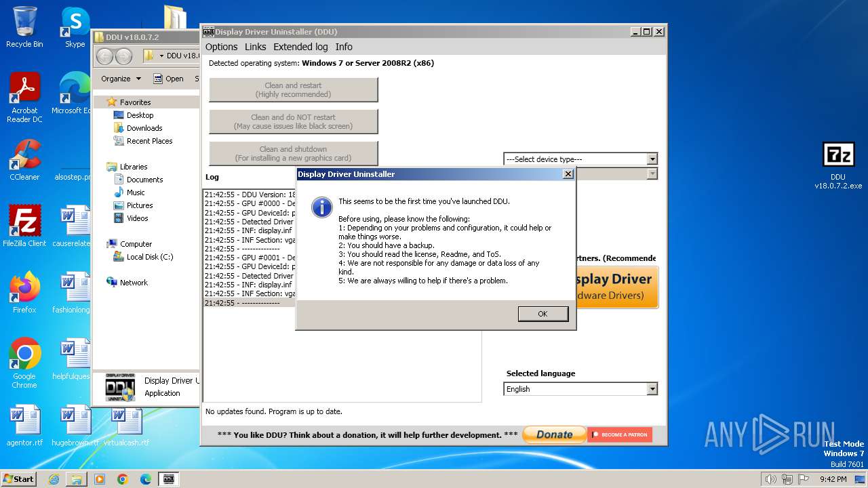Select Documents library in Explorer
Image resolution: width=868 pixels, height=488 pixels.
tap(144, 180)
